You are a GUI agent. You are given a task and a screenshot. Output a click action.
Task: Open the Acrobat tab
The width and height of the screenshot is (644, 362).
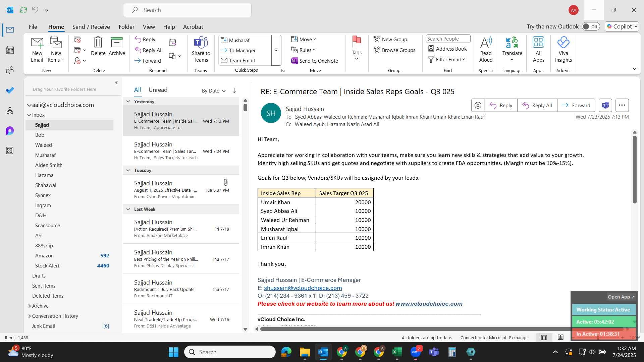coord(193,27)
